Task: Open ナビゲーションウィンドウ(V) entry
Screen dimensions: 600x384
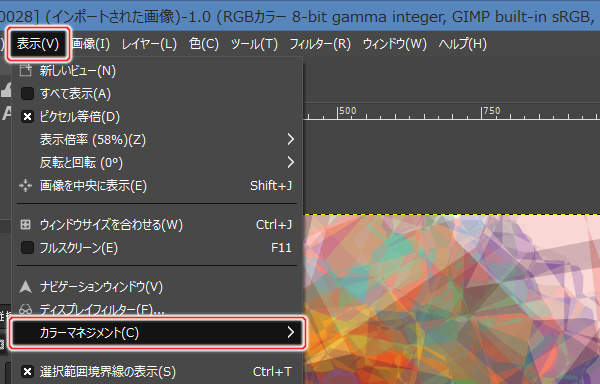Action: (157, 287)
